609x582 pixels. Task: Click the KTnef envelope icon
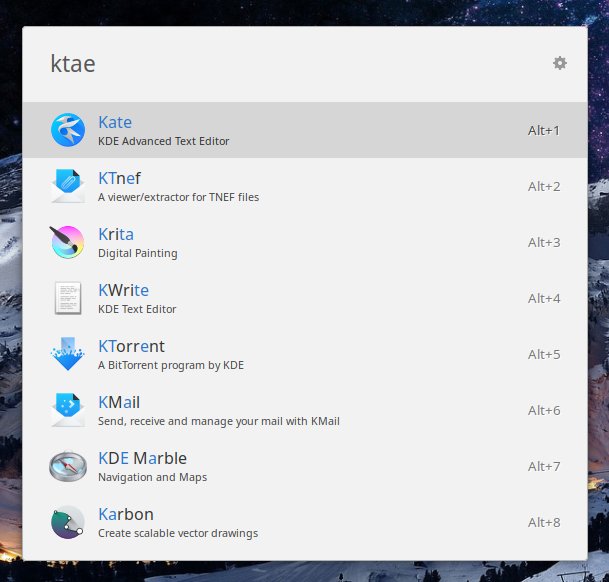68,186
